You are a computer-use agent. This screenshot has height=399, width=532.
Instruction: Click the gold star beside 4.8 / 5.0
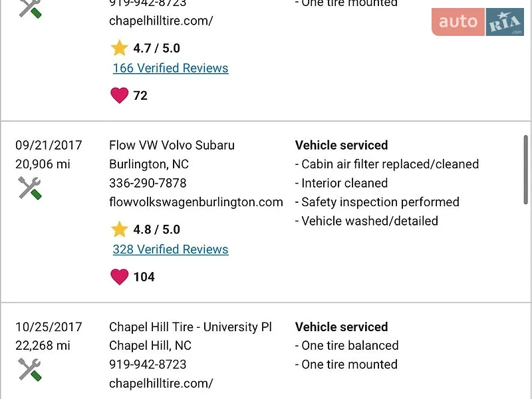coord(120,229)
